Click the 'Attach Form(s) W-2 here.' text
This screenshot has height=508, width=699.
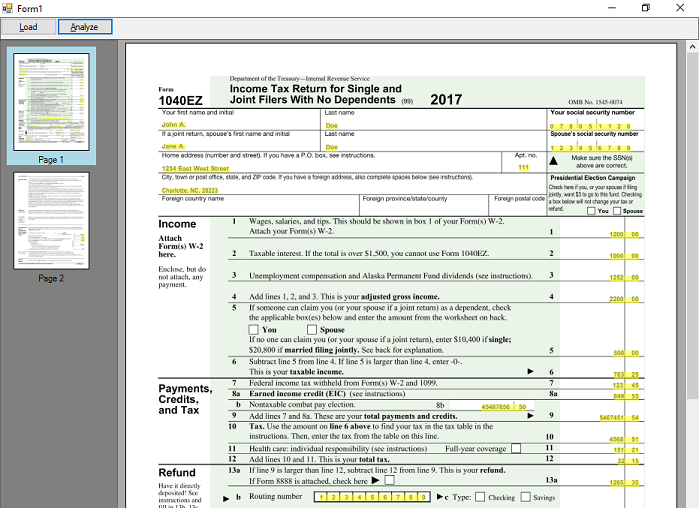pos(181,246)
